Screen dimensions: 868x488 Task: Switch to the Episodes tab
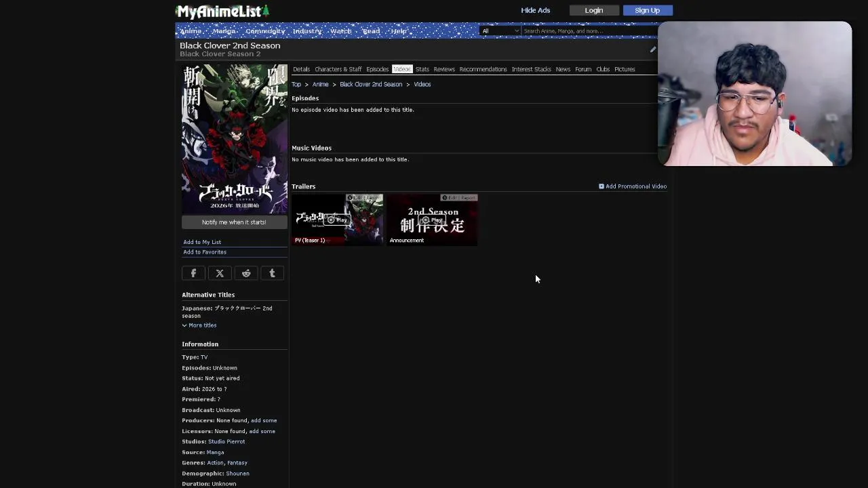[377, 69]
